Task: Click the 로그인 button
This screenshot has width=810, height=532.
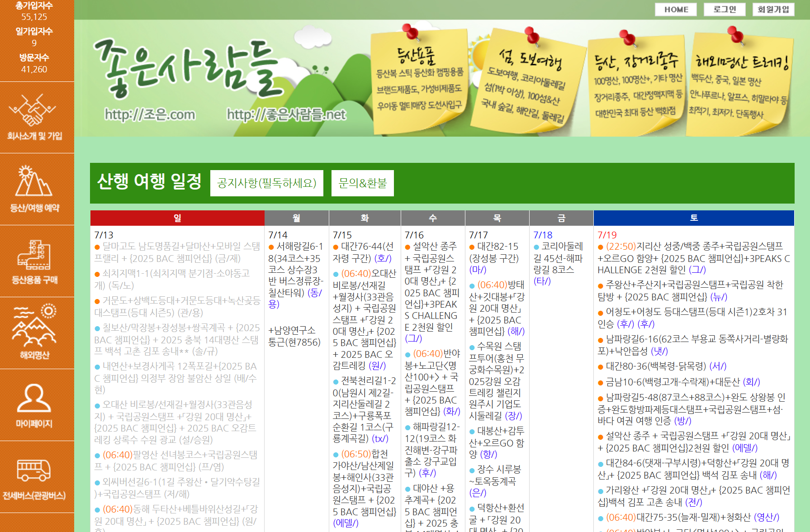Action: tap(725, 9)
